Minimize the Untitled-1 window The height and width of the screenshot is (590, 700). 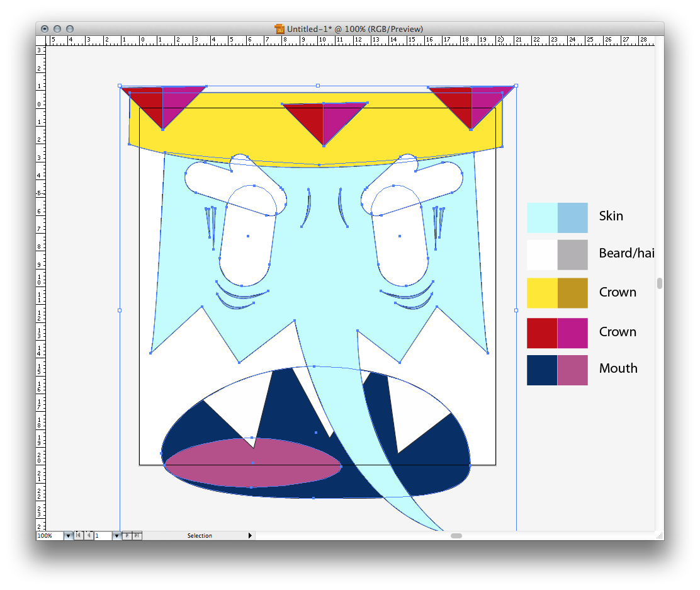pyautogui.click(x=57, y=29)
